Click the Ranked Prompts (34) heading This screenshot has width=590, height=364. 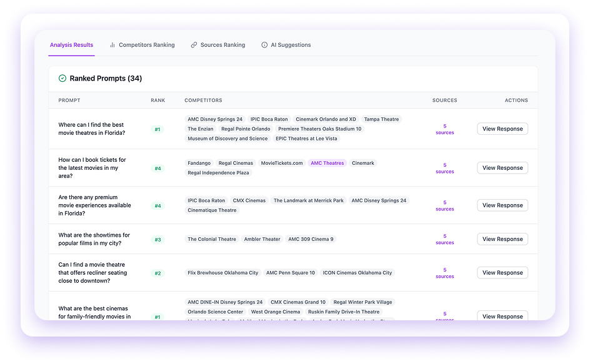[106, 78]
